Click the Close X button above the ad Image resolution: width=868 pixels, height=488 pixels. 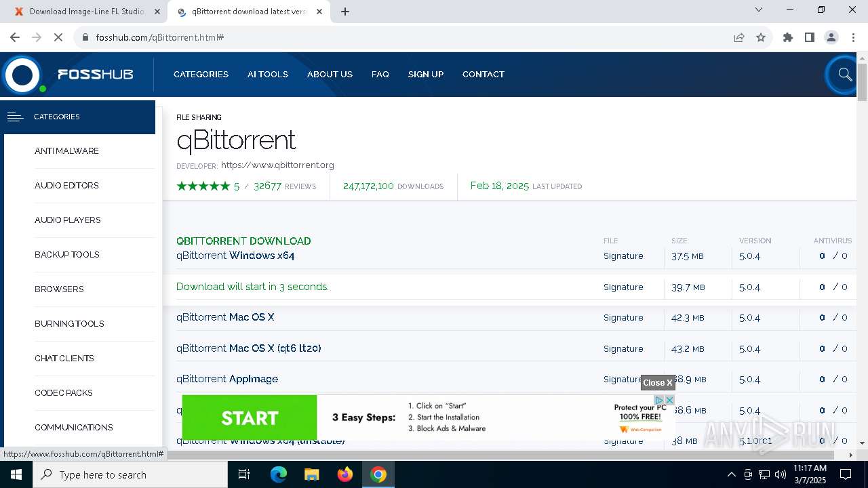click(658, 383)
